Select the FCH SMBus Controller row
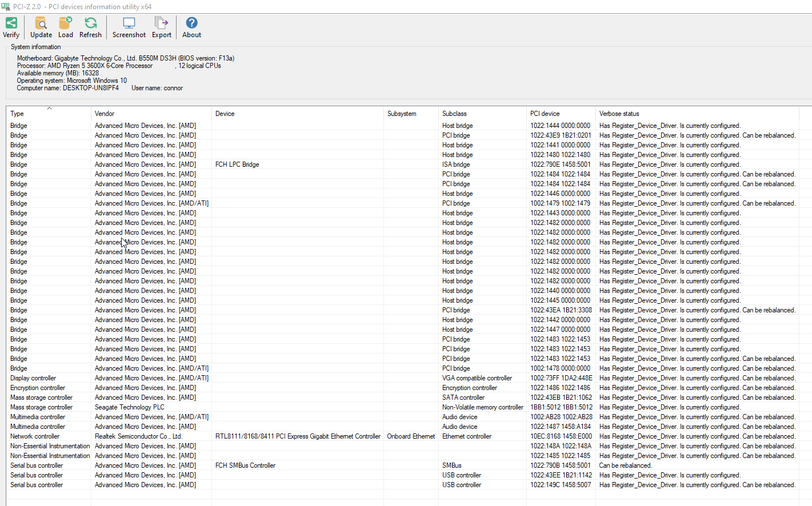The image size is (812, 506). [245, 465]
